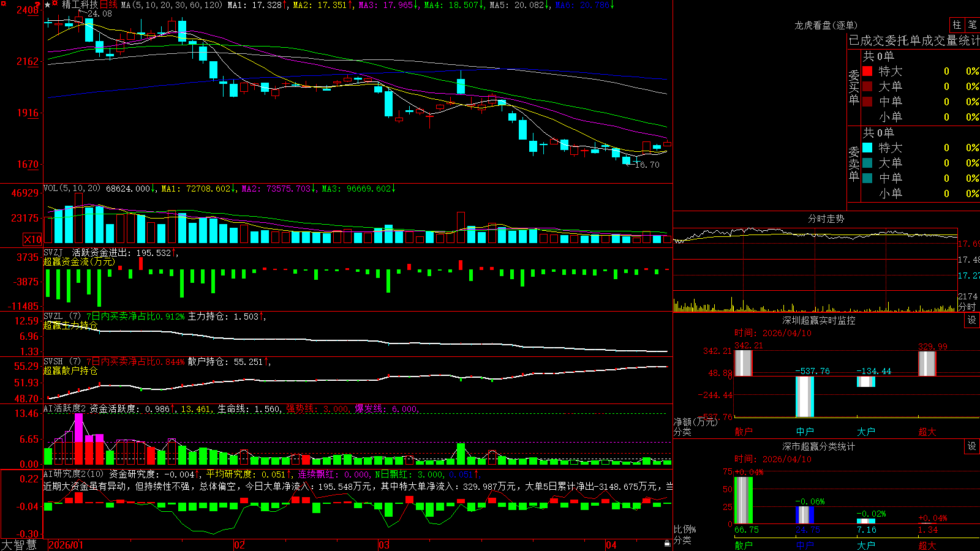Open 设 settings for 深市超赢分类统计
The image size is (980, 551).
[972, 446]
